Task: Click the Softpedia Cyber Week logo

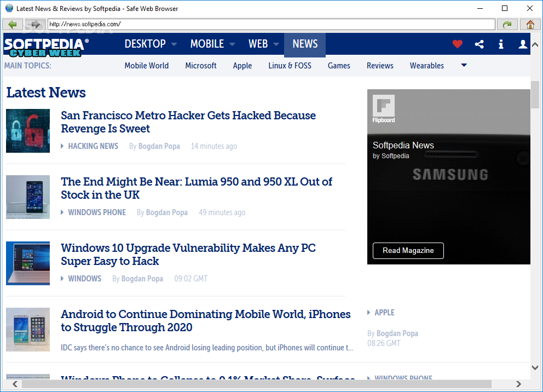Action: pos(46,48)
